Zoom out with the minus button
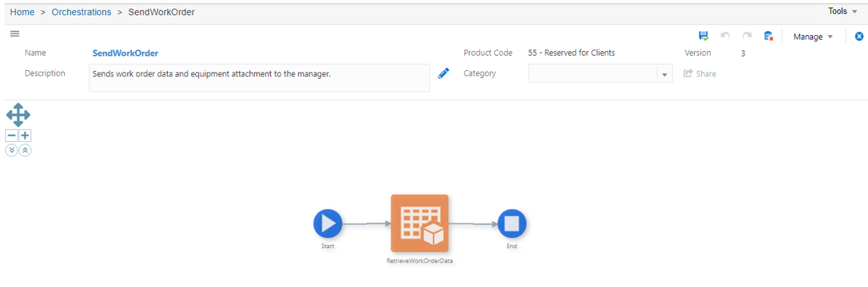 [x=11, y=135]
